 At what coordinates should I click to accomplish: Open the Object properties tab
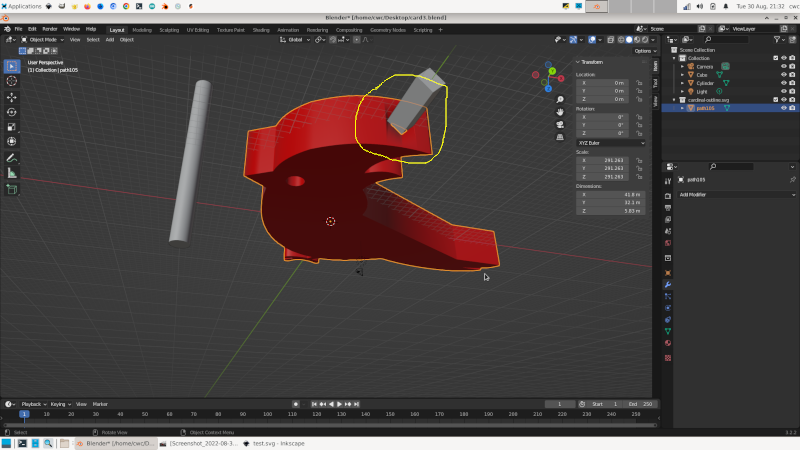(668, 273)
